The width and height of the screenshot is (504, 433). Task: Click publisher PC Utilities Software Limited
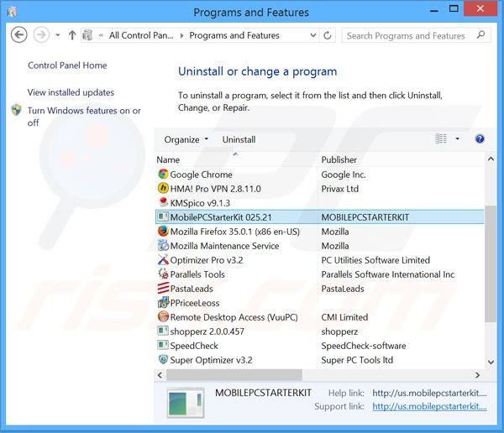tap(375, 260)
